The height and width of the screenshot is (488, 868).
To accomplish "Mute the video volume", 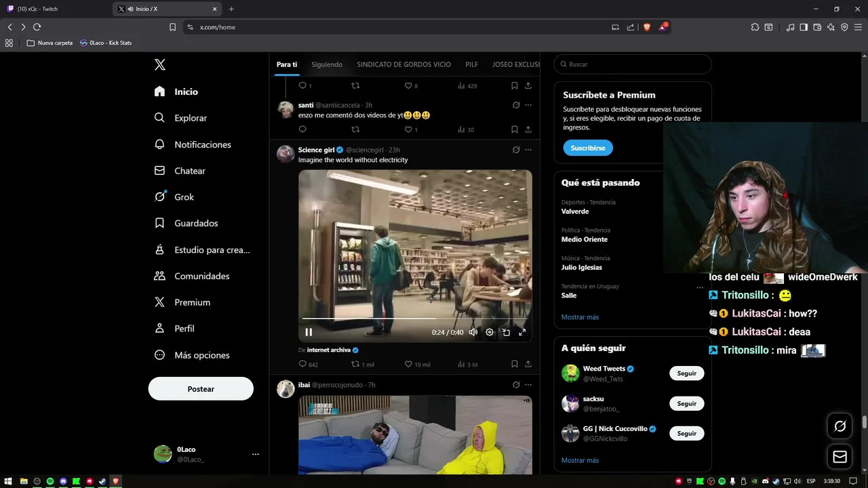I will coord(473,332).
